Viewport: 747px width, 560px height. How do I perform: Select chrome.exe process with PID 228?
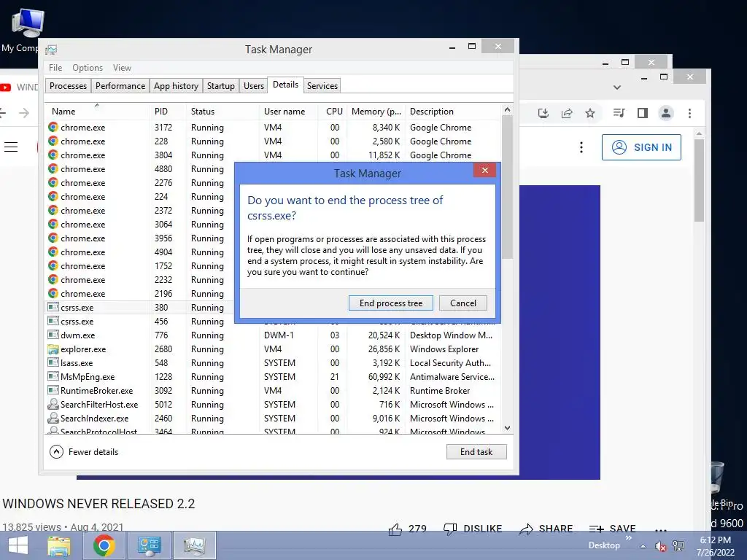point(273,141)
